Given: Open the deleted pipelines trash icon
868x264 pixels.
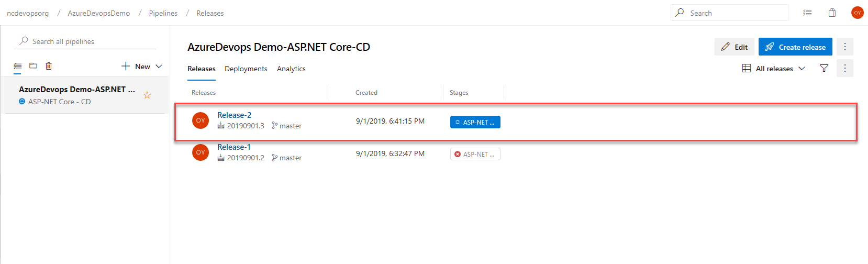Looking at the screenshot, I should pyautogui.click(x=49, y=65).
